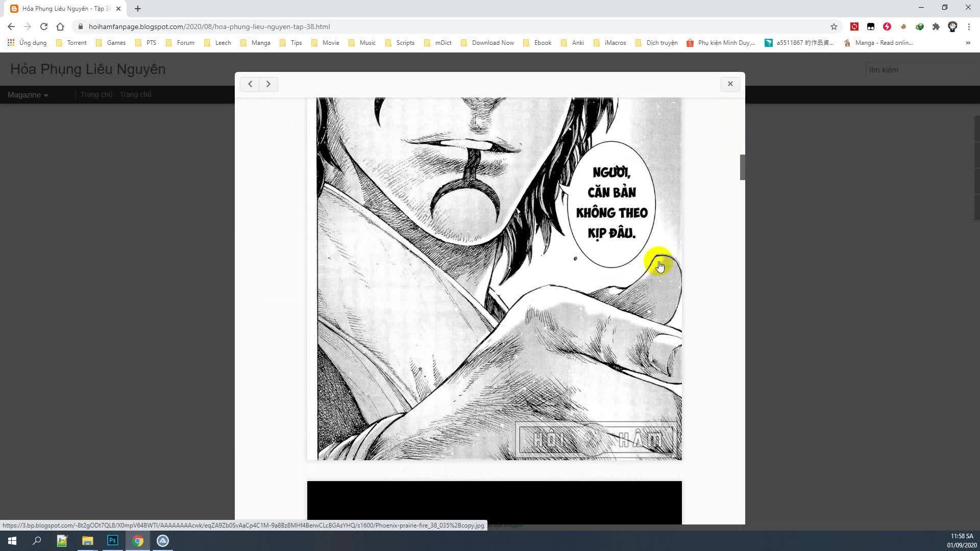This screenshot has height=551, width=980.
Task: Open the Windows Start menu
Action: (x=12, y=541)
